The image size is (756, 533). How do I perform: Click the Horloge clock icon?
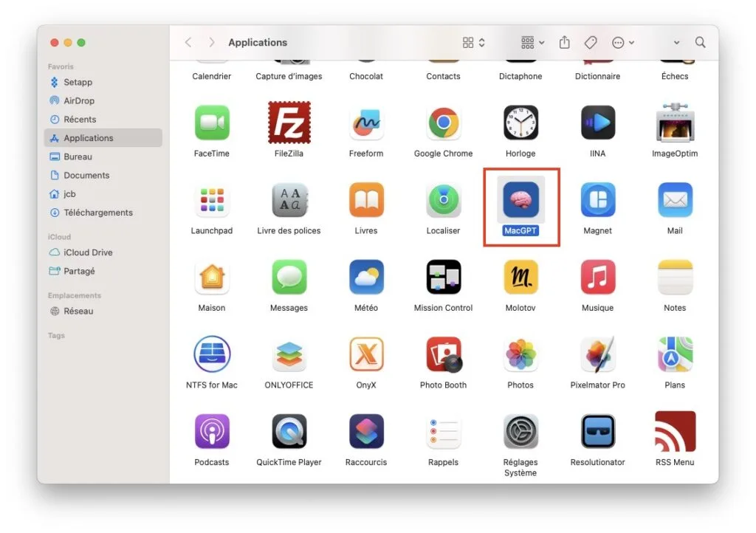point(520,123)
